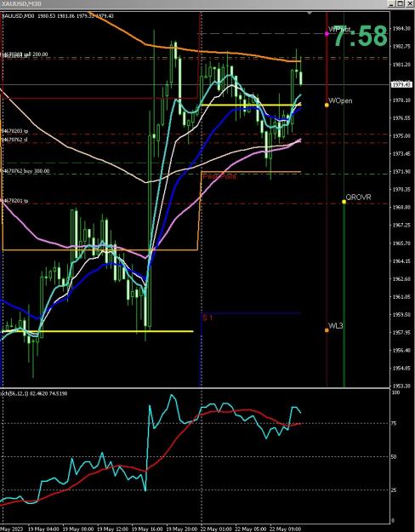Select the WL3 level label
Image resolution: width=415 pixels, height=532 pixels.
336,326
